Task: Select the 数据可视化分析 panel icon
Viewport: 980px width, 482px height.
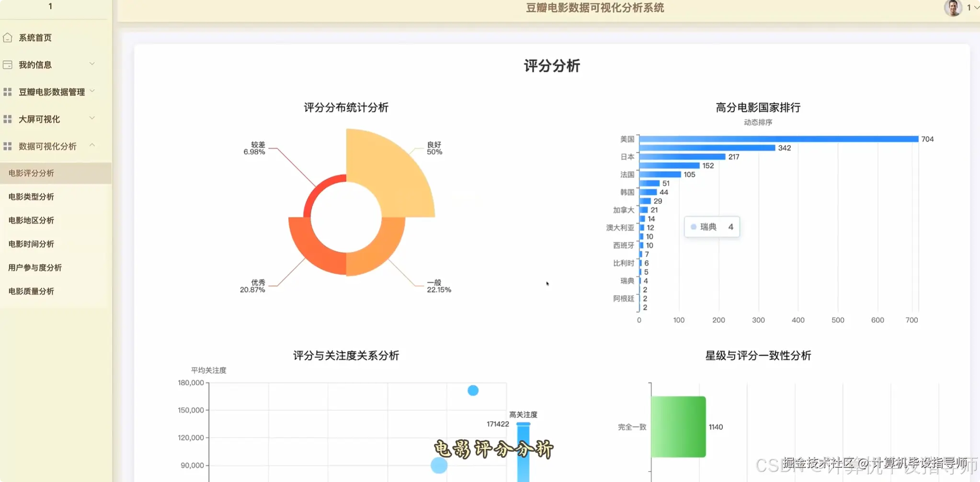Action: click(7, 146)
